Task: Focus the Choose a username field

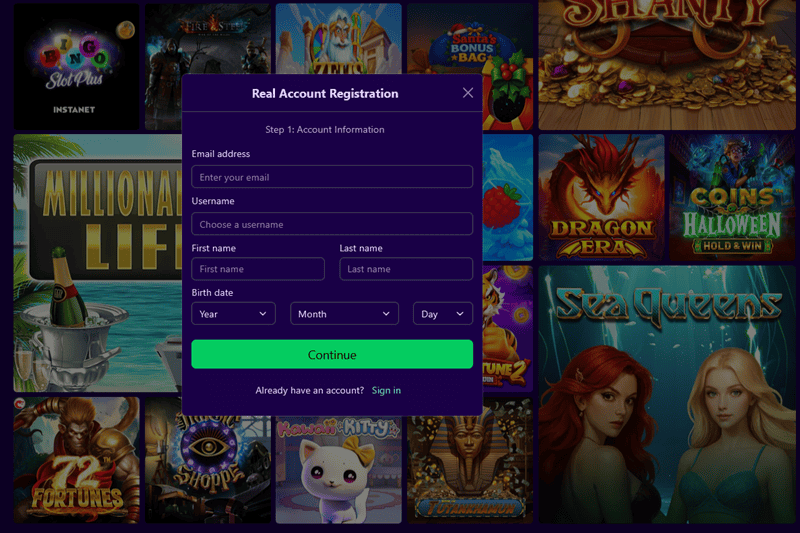Action: (332, 224)
